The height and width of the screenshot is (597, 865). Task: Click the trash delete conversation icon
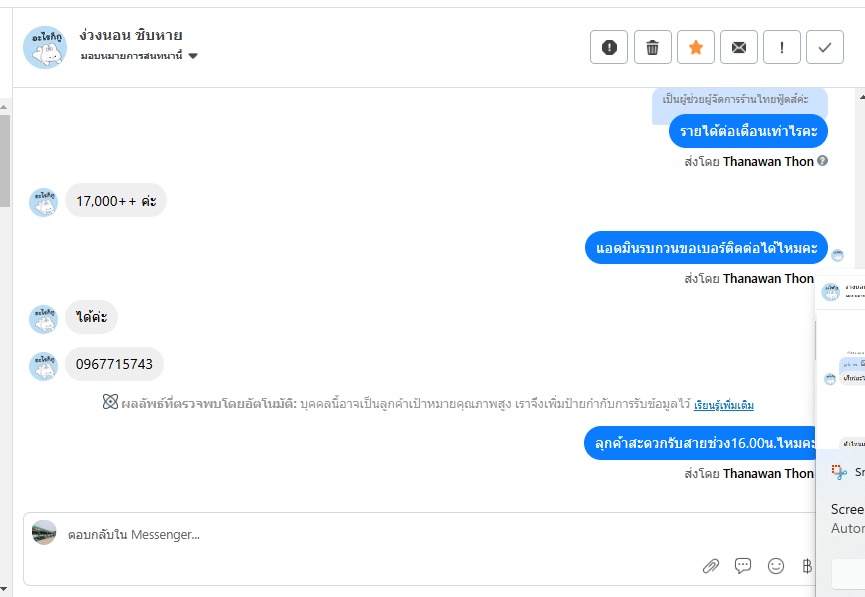[x=653, y=47]
